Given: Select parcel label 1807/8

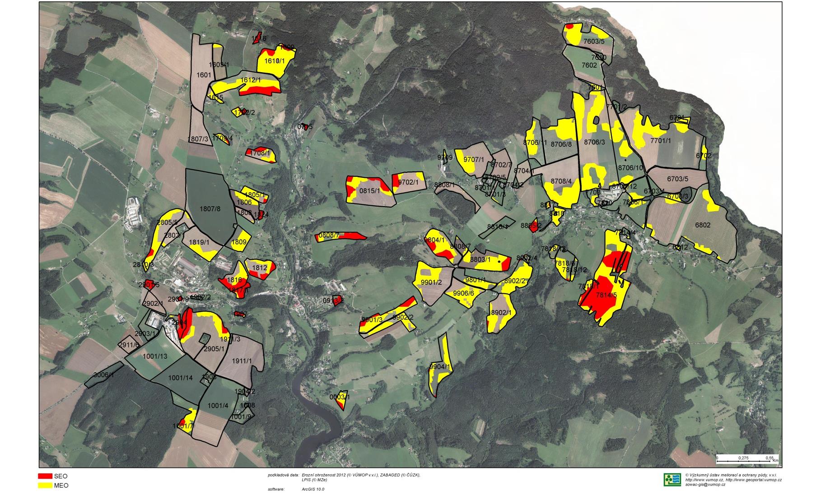Looking at the screenshot, I should click(x=210, y=209).
